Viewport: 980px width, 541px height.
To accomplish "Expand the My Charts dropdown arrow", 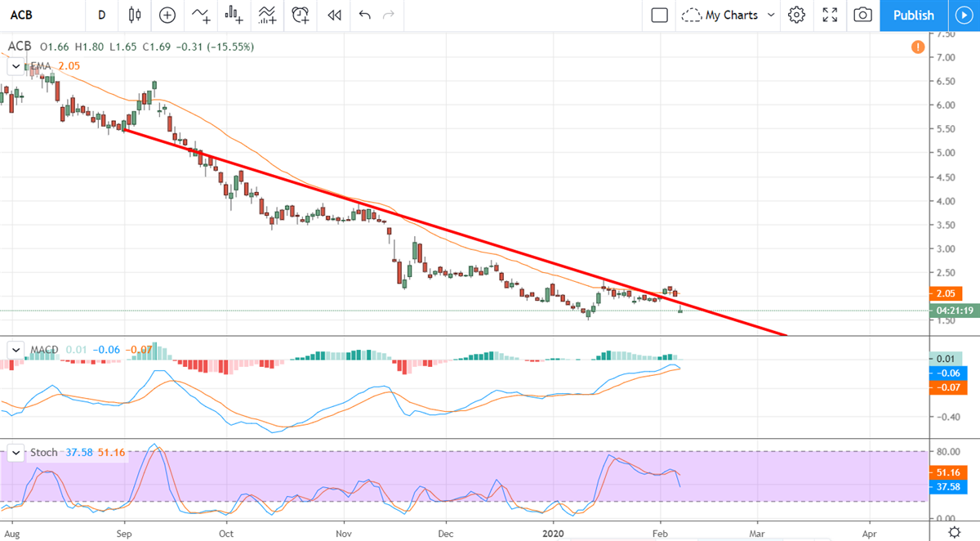I will pyautogui.click(x=771, y=15).
